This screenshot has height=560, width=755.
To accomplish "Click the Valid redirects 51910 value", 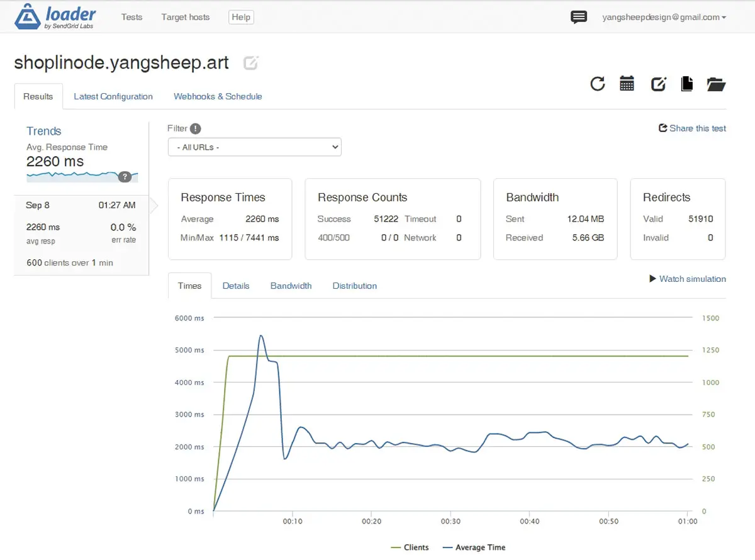I will (x=701, y=219).
